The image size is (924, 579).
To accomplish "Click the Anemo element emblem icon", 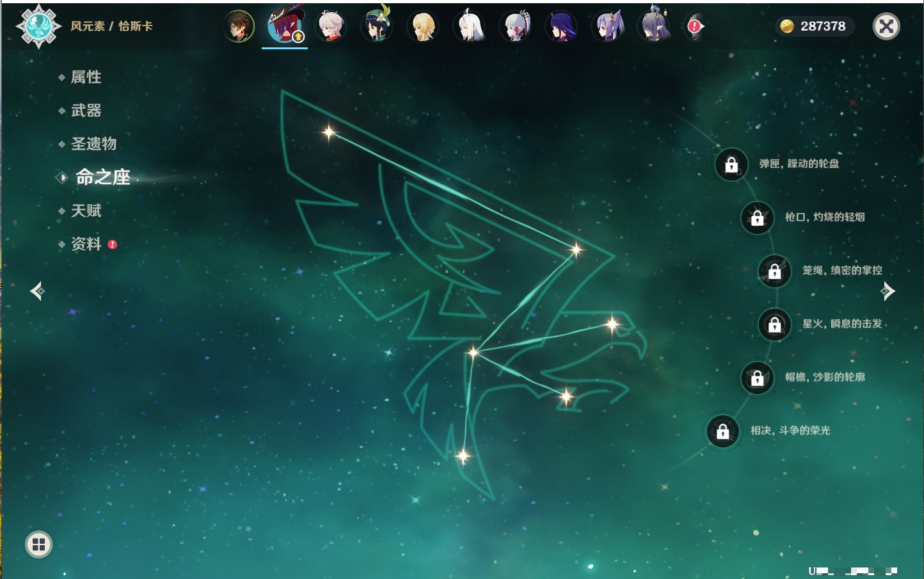I will tap(38, 26).
